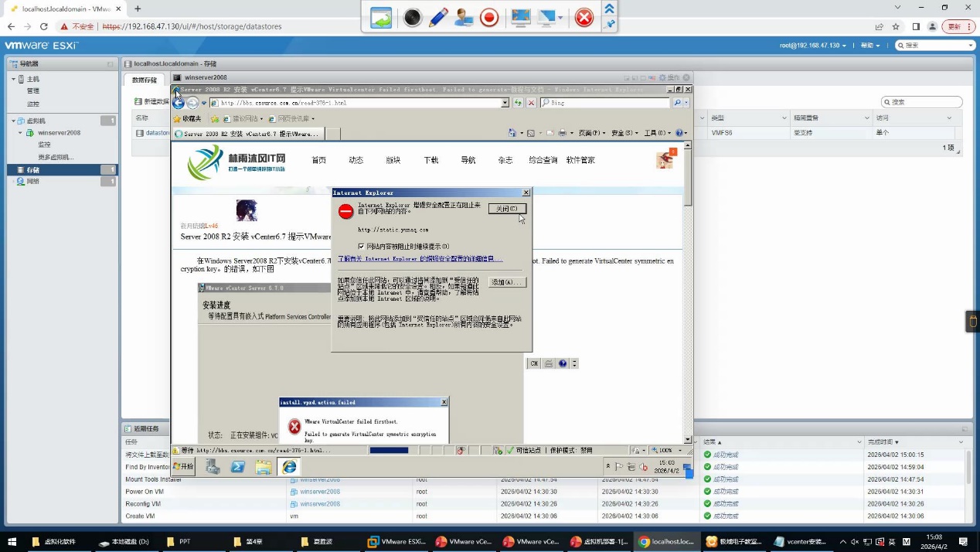This screenshot has width=980, height=552.
Task: Click the 林雨沐风IT网 site logo
Action: pyautogui.click(x=236, y=162)
